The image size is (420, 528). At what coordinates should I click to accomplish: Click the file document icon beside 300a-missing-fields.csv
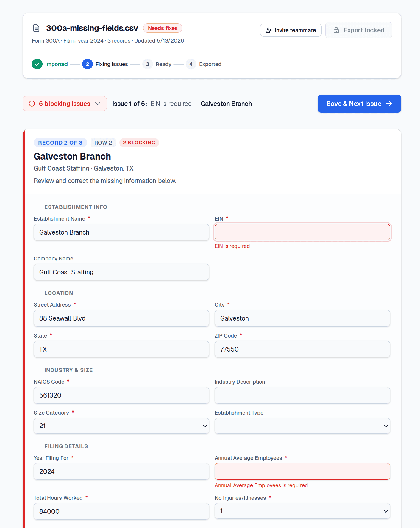[36, 28]
